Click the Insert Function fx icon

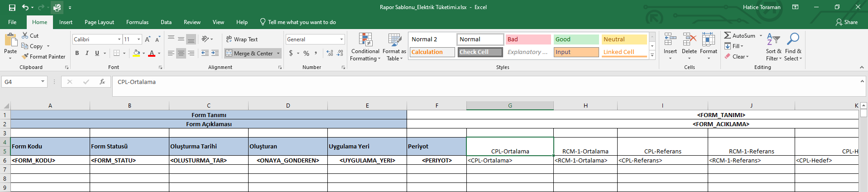pyautogui.click(x=102, y=82)
